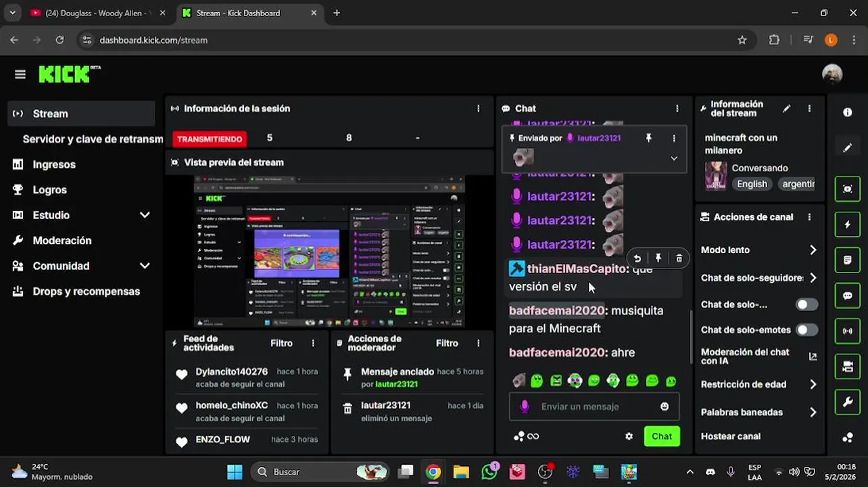Open the emoji picker in chat input

point(665,407)
